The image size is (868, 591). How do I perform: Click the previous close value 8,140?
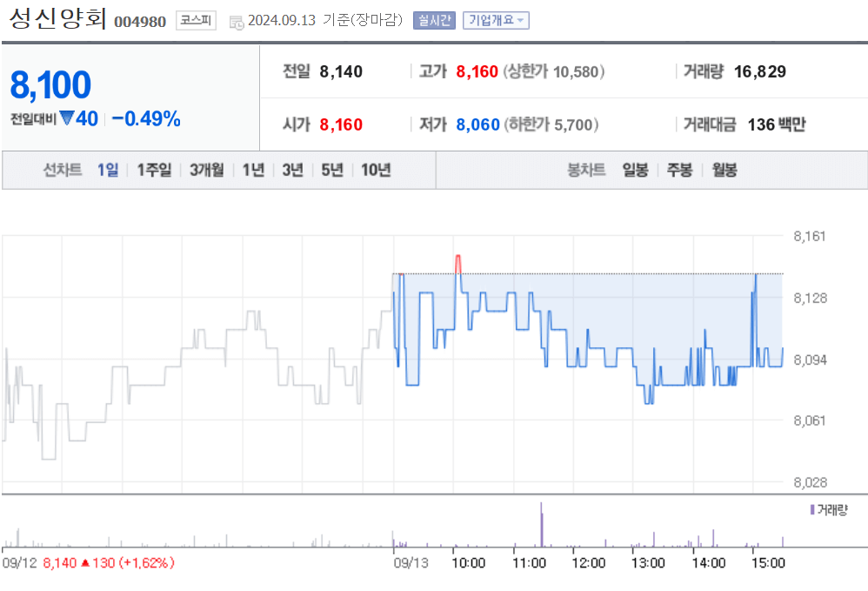[x=341, y=71]
